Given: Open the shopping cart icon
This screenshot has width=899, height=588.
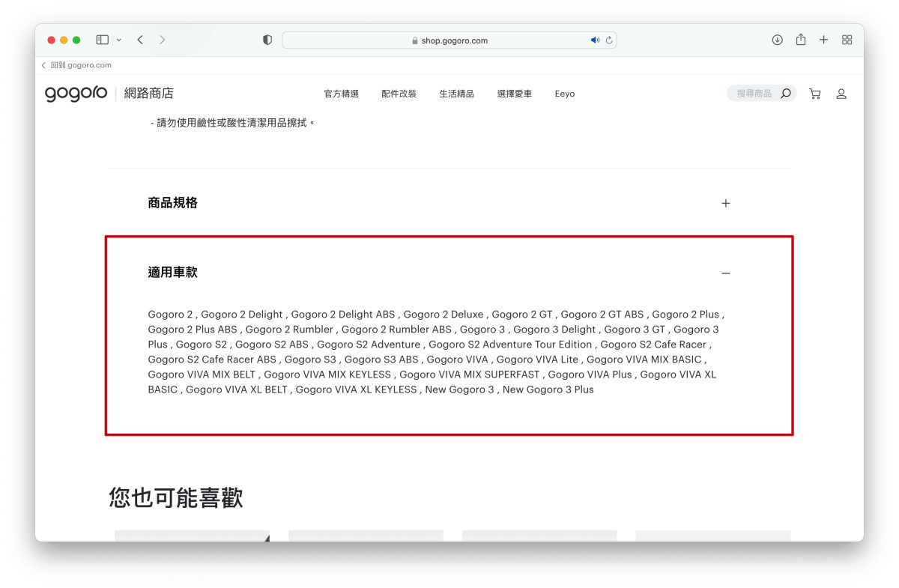Looking at the screenshot, I should 815,94.
